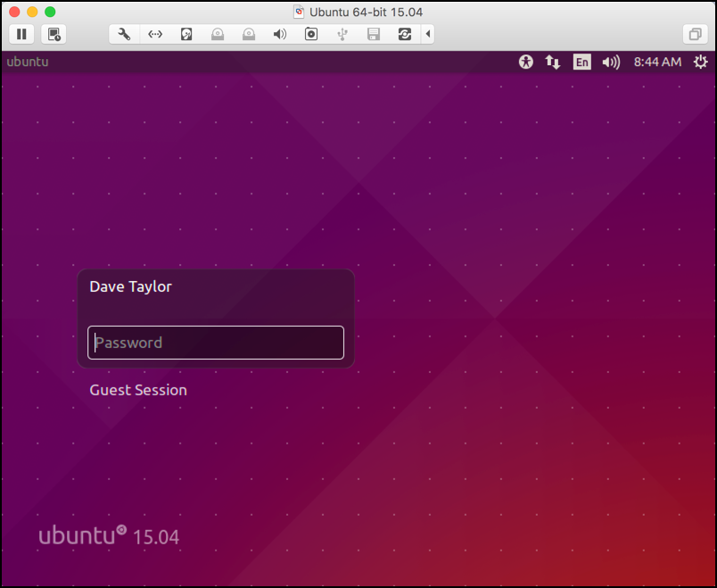Screen dimensions: 717x588
Task: Click the network adapter icon
Action: tap(155, 34)
